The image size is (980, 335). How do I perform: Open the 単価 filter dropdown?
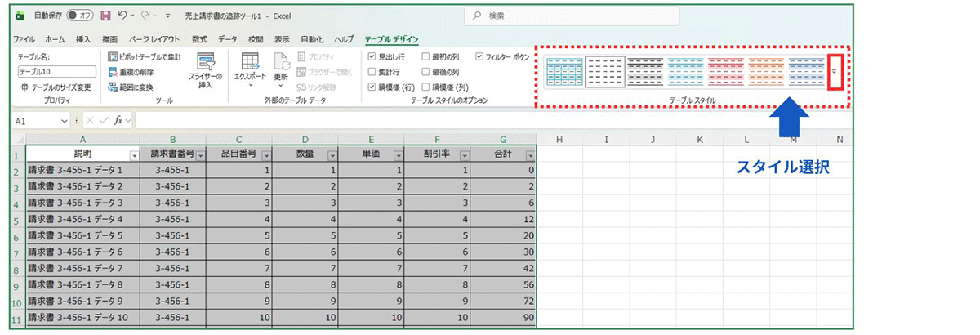pyautogui.click(x=398, y=155)
